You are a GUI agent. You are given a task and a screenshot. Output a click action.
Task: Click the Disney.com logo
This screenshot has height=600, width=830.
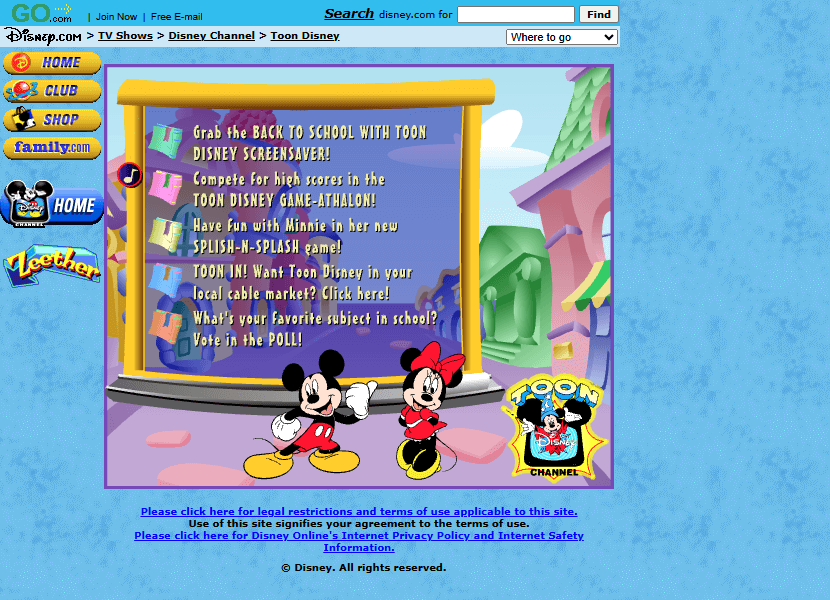point(43,37)
